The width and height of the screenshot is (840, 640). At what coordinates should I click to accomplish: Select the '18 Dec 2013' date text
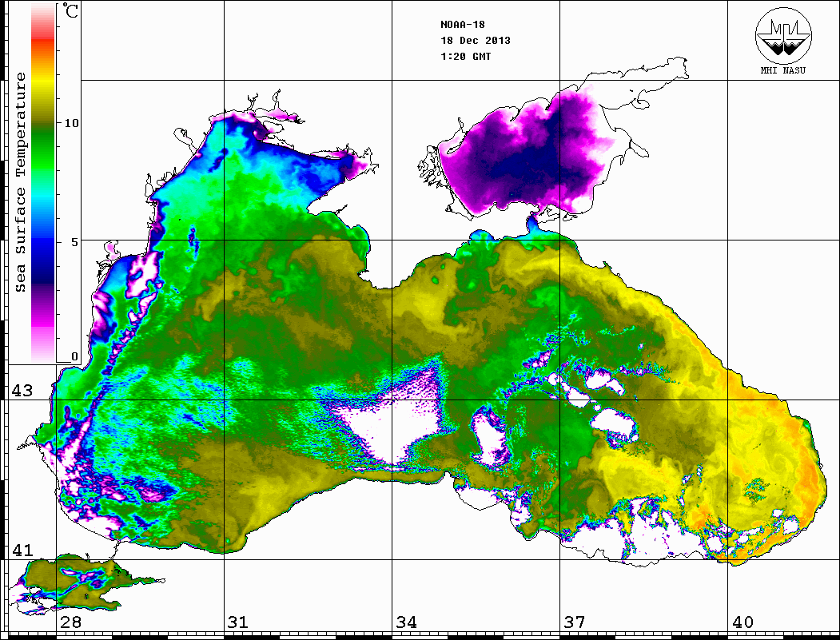coord(476,41)
